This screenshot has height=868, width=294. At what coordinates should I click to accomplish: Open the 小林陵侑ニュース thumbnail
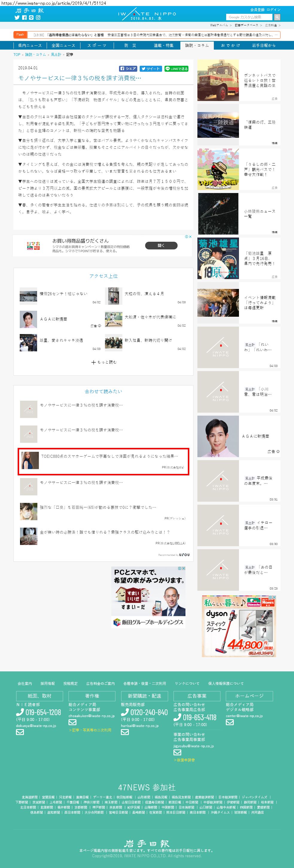point(218,214)
